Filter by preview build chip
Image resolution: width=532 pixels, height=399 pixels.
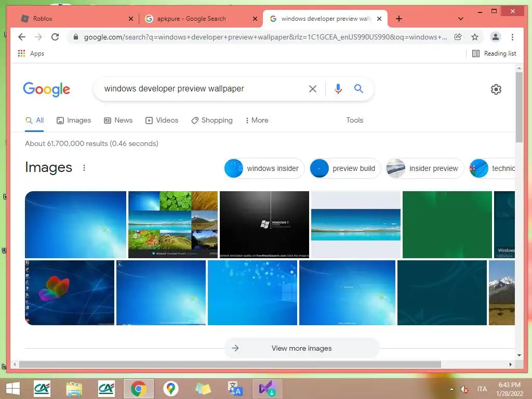pyautogui.click(x=345, y=168)
